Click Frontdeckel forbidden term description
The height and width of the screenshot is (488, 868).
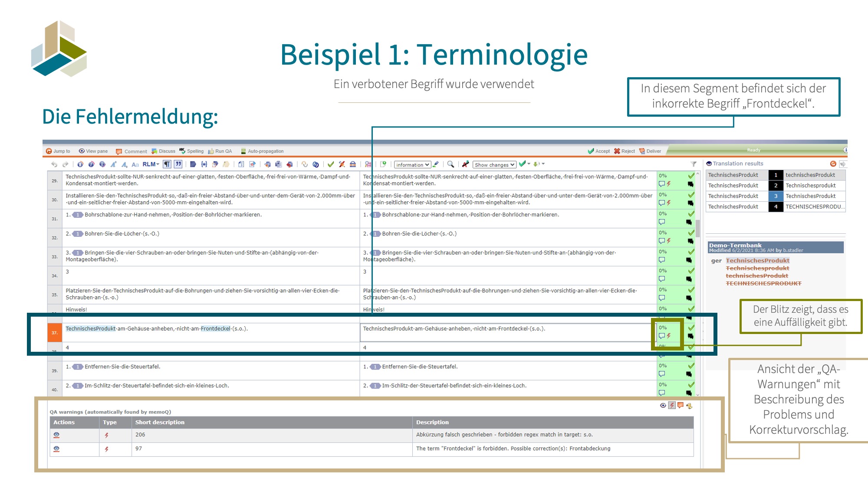(513, 449)
